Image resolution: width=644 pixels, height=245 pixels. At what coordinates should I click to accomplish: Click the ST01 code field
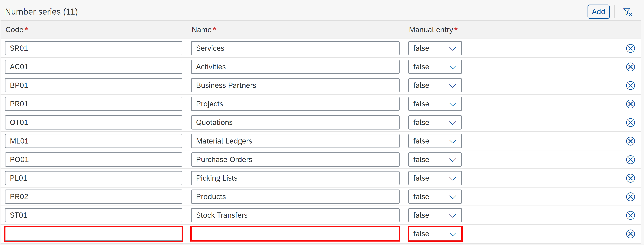[x=93, y=215]
